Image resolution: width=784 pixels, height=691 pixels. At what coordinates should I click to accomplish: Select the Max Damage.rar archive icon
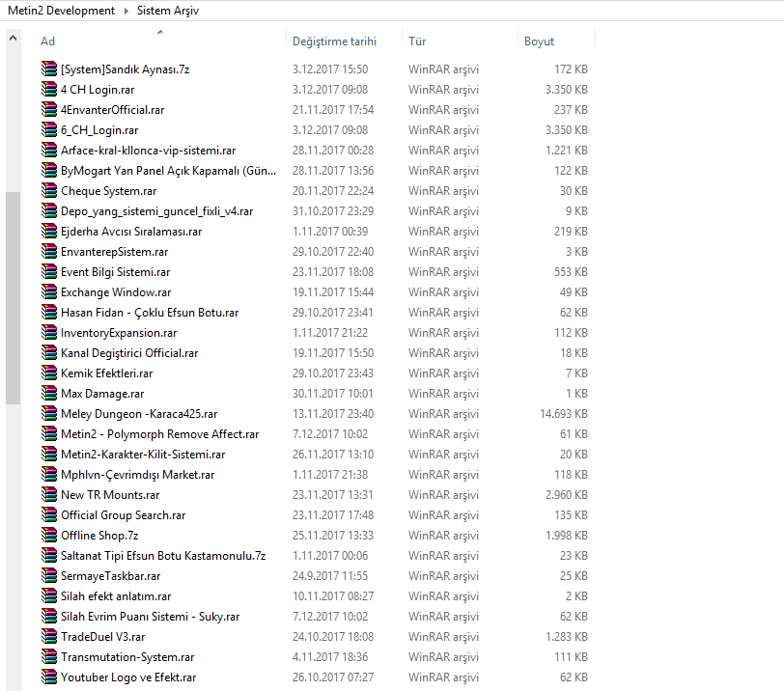pos(49,393)
